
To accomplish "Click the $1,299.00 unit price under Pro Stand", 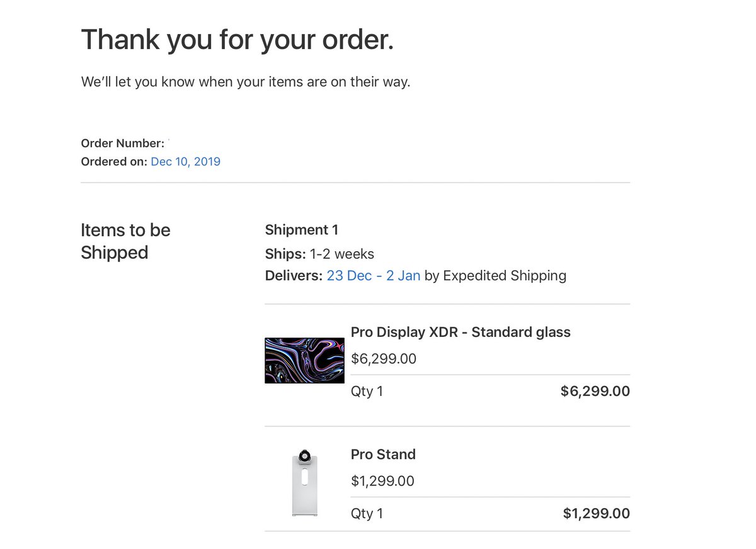I will 382,482.
